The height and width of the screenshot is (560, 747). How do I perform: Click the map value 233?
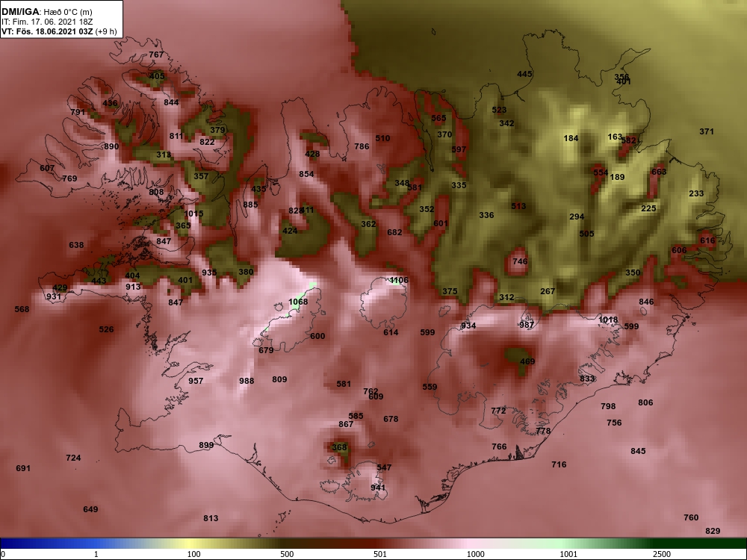point(696,194)
